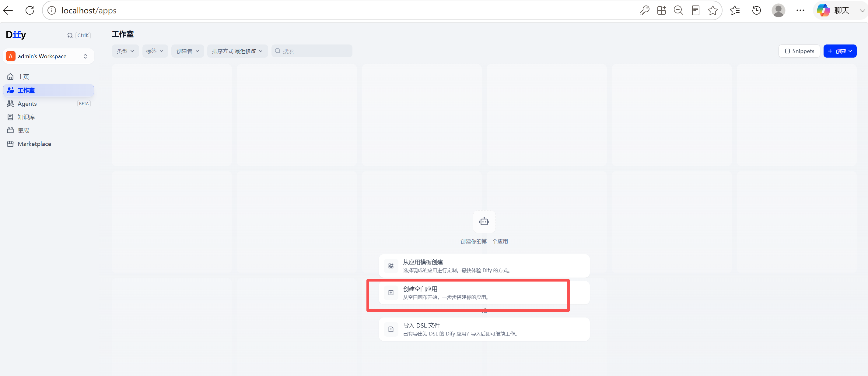Click the blue 创建 button

[840, 51]
